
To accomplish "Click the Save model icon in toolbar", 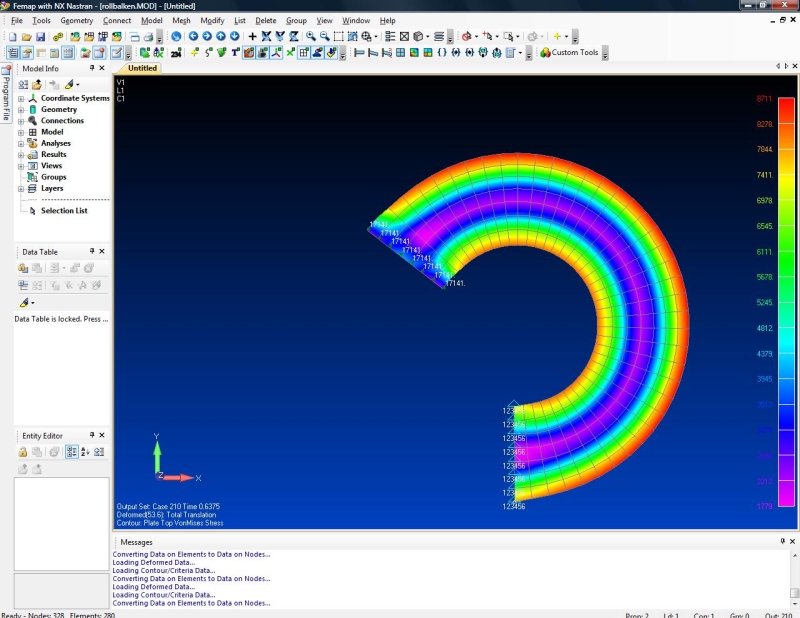I will (x=40, y=36).
